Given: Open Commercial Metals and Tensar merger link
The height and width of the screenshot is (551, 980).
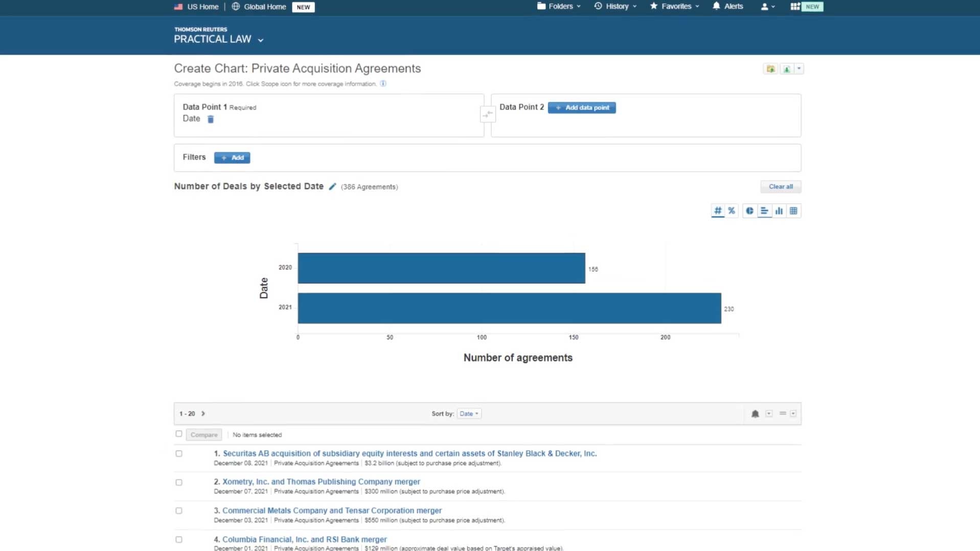Looking at the screenshot, I should [x=331, y=510].
